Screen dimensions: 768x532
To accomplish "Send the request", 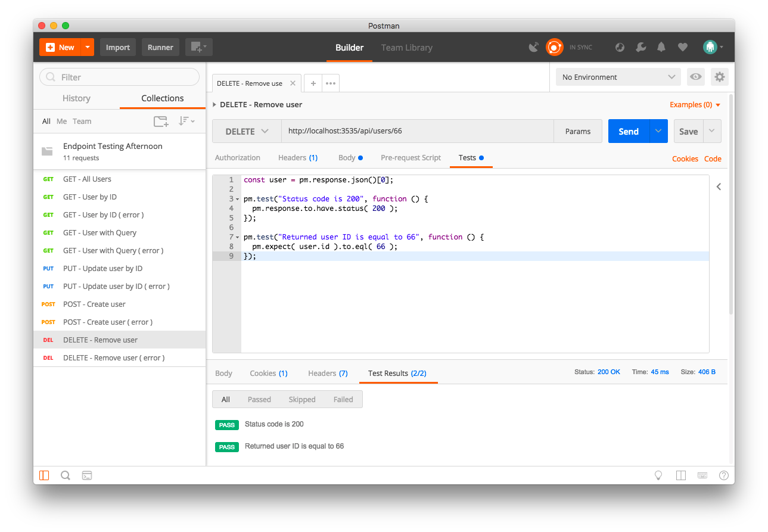I will 629,131.
